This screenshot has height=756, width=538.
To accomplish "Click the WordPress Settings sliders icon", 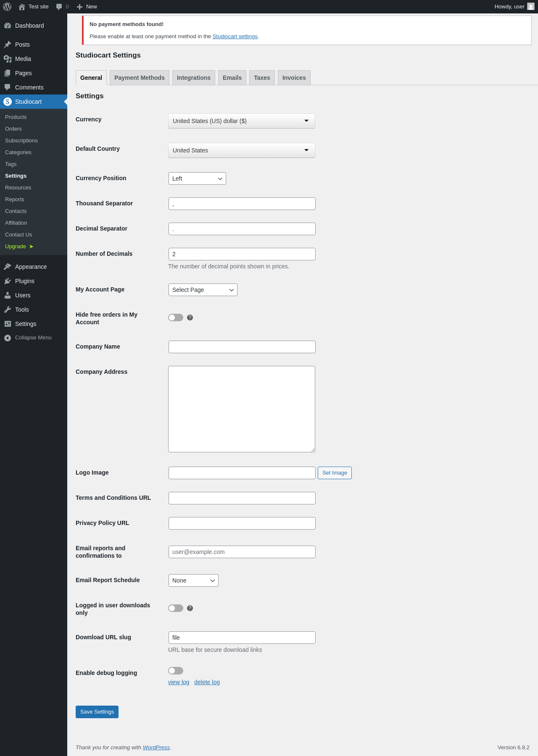I will 8,324.
